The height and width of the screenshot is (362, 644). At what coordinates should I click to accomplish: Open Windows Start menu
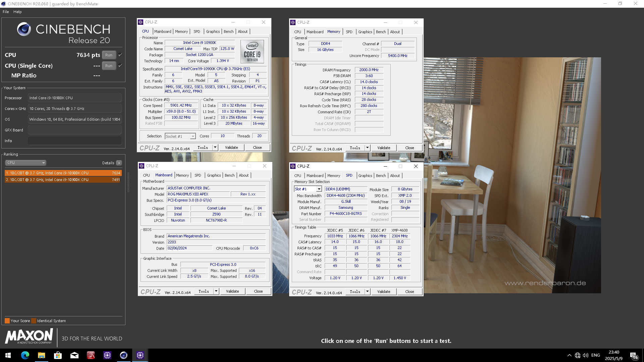click(8, 355)
